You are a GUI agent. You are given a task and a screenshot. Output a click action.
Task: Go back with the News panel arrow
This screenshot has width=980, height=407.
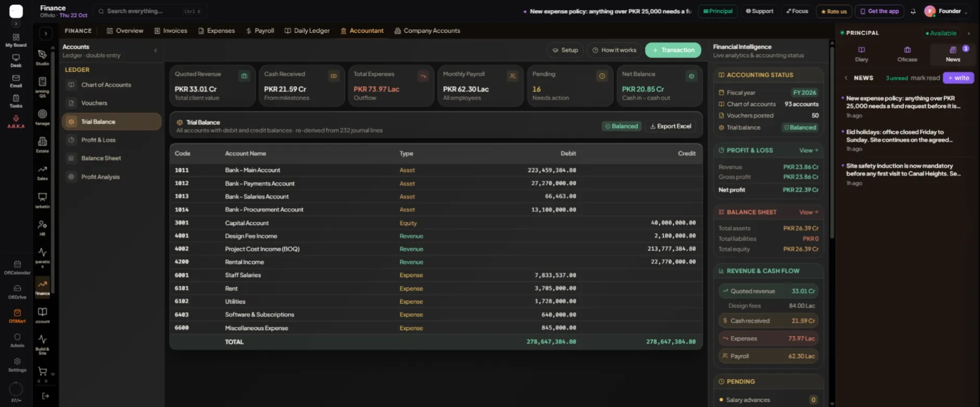846,78
